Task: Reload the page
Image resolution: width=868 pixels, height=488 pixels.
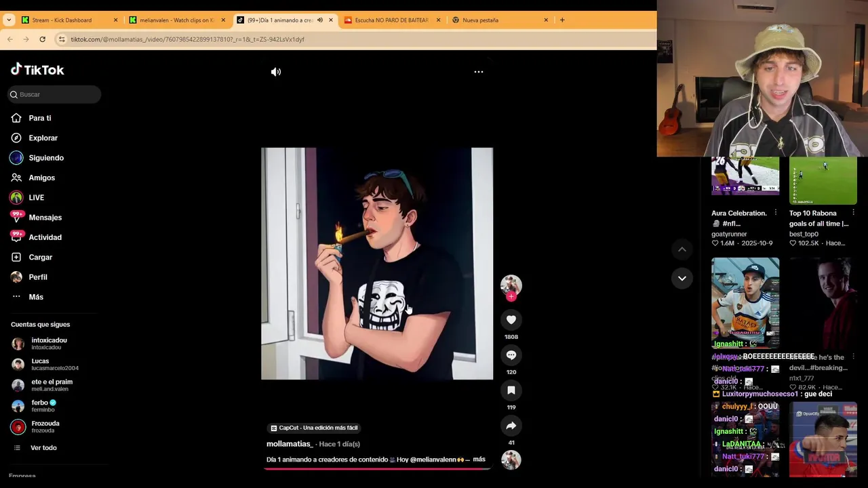Action: (42, 39)
